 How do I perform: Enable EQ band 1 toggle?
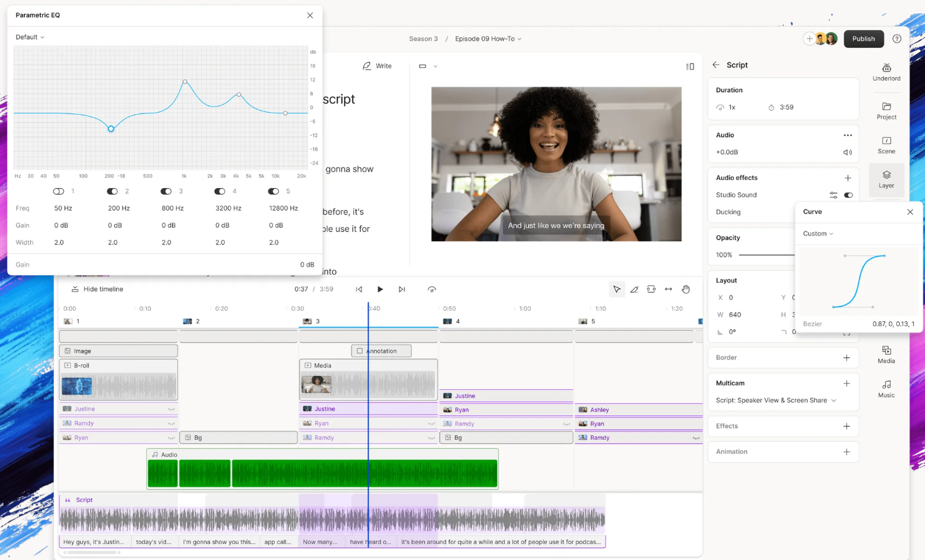point(59,191)
